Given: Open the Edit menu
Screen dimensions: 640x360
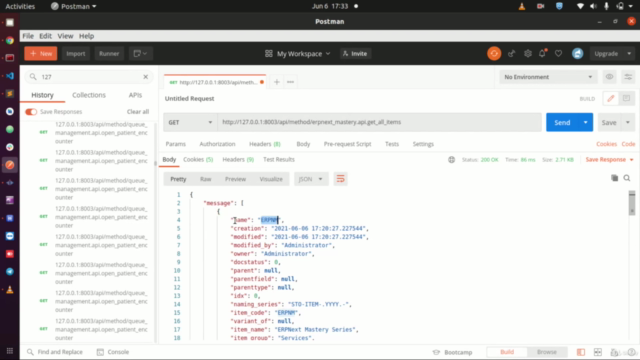Looking at the screenshot, I should coord(45,36).
